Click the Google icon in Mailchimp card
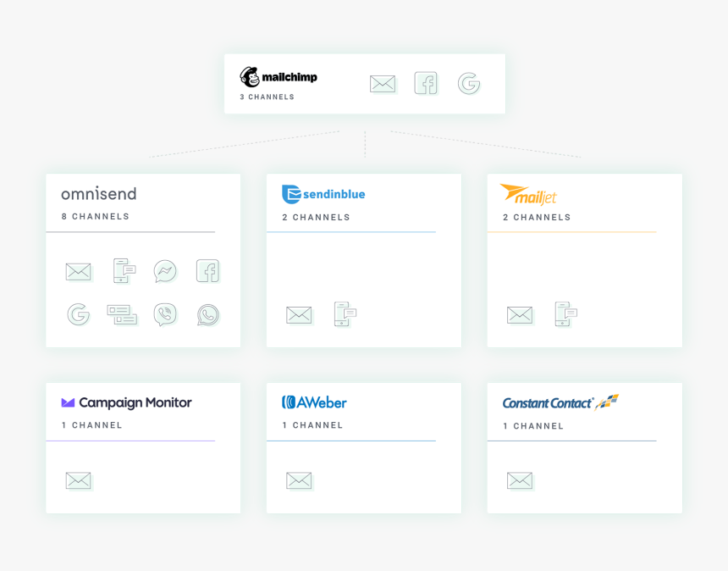This screenshot has height=571, width=728. pyautogui.click(x=469, y=84)
